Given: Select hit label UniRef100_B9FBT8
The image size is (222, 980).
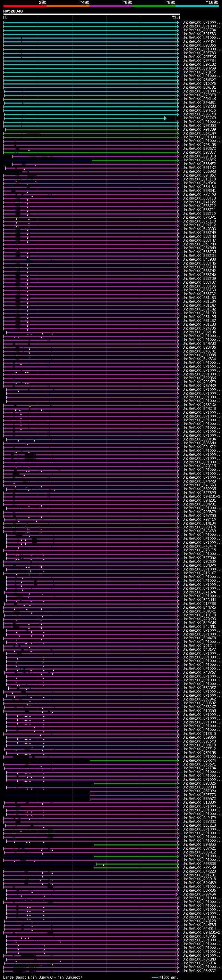Looking at the screenshot, I should point(199,156).
